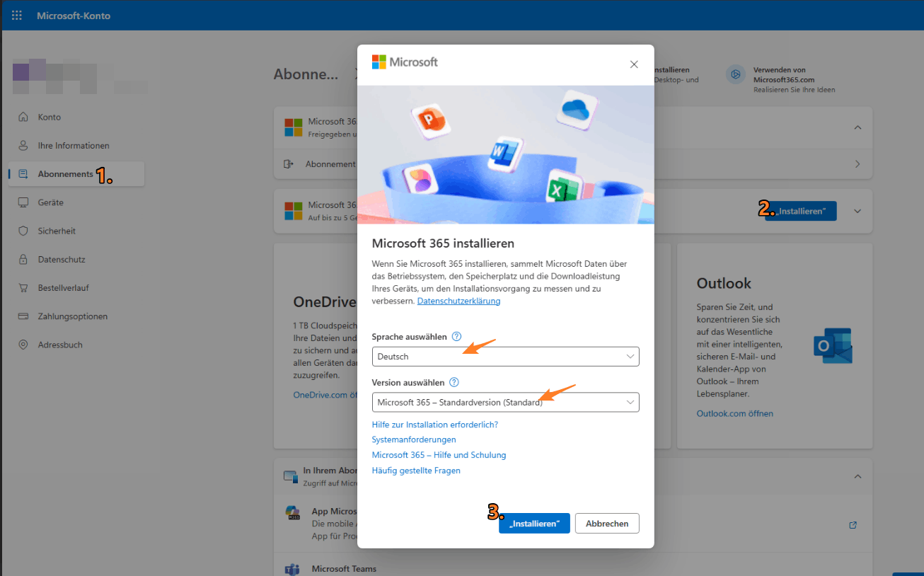Click the Microsoft Teams icon
The height and width of the screenshot is (576, 924).
point(292,569)
